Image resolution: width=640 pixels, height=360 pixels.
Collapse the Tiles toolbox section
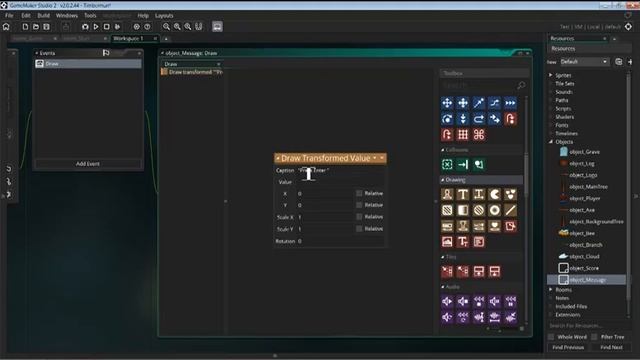coord(442,257)
